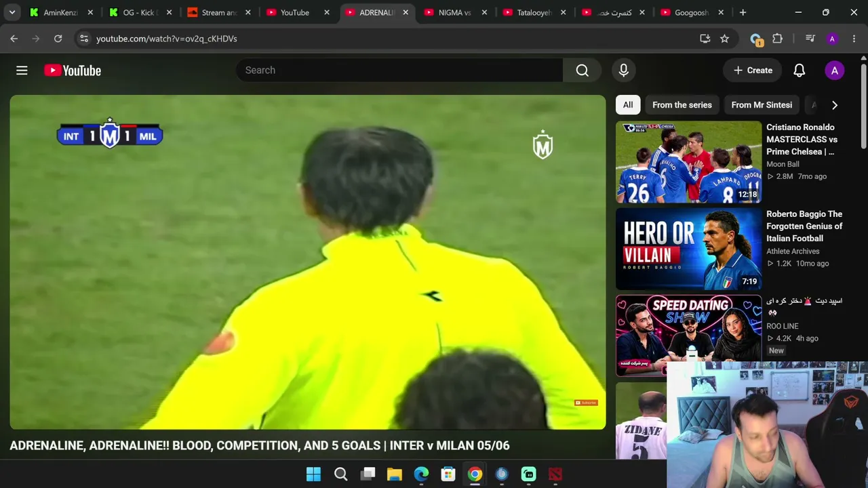Visit the Moon Ball channel
The height and width of the screenshot is (488, 868).
[x=783, y=164]
